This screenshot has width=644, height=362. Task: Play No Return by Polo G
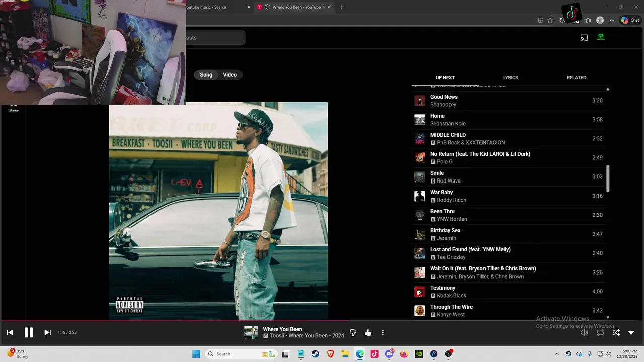[509, 158]
